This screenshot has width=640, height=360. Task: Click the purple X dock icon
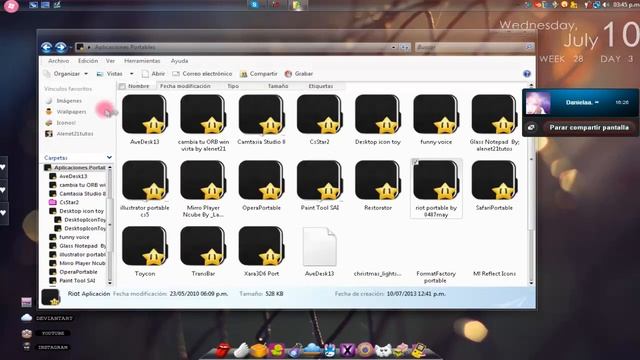click(x=347, y=350)
